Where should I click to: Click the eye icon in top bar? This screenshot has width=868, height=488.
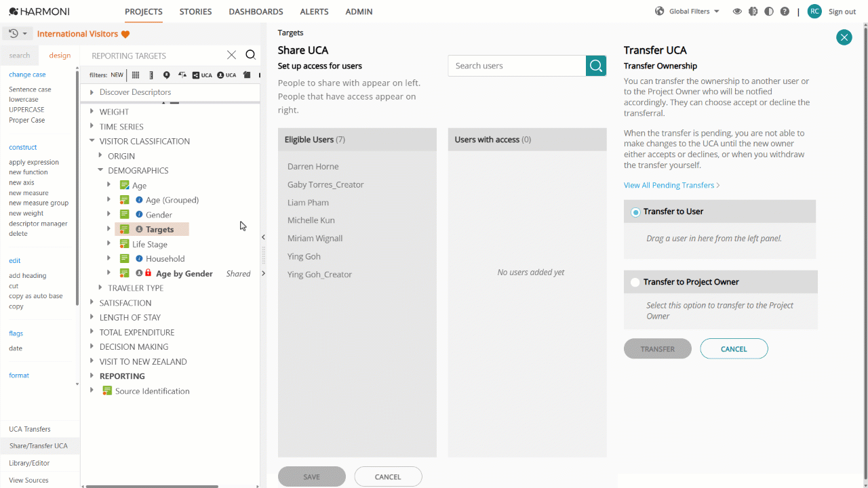click(737, 12)
